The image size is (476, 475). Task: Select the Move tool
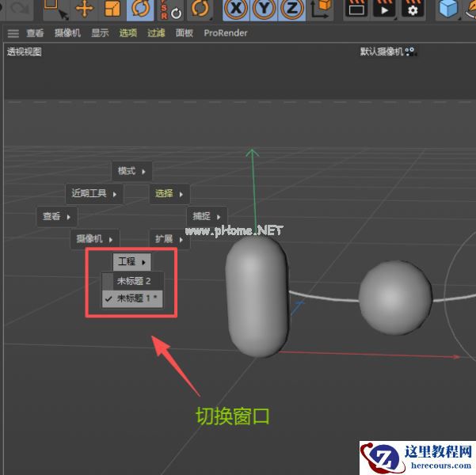pos(85,9)
